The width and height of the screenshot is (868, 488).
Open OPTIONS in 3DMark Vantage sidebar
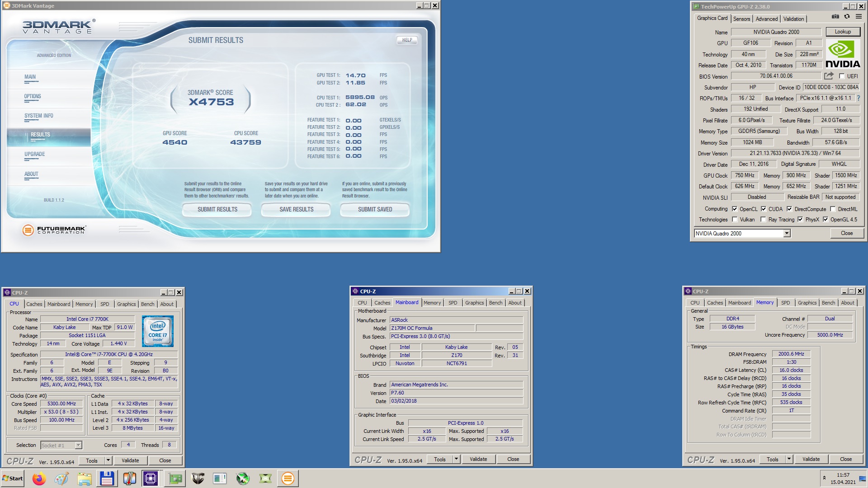coord(33,97)
